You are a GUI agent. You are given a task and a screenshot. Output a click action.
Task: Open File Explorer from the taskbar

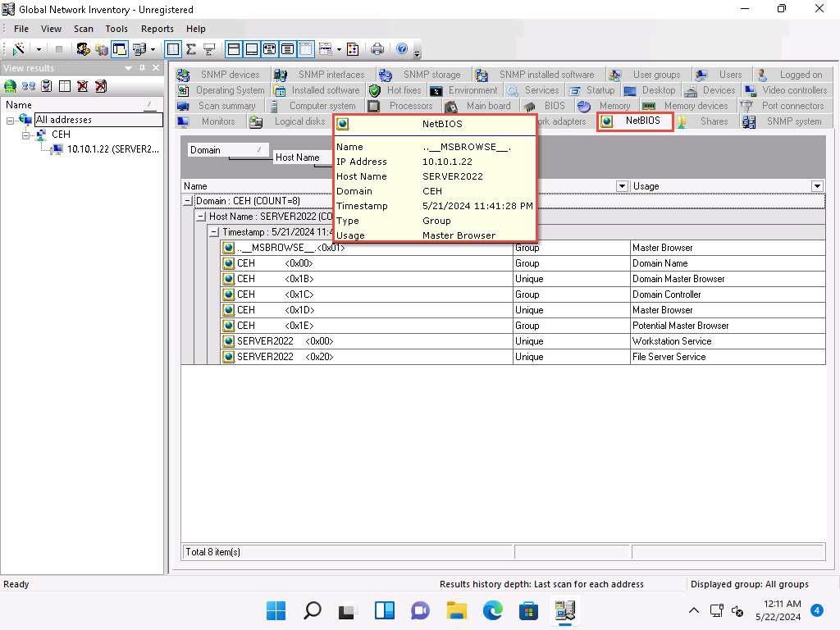click(456, 610)
